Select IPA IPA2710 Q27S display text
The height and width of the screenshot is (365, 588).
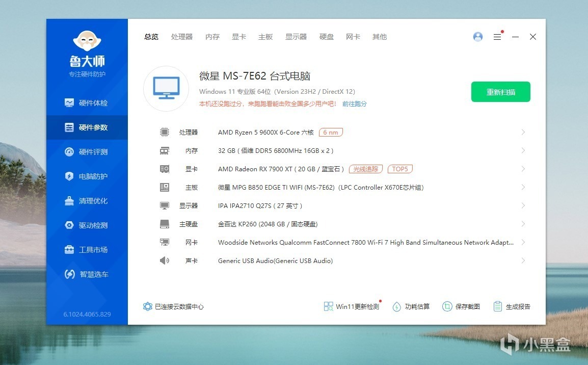[260, 206]
